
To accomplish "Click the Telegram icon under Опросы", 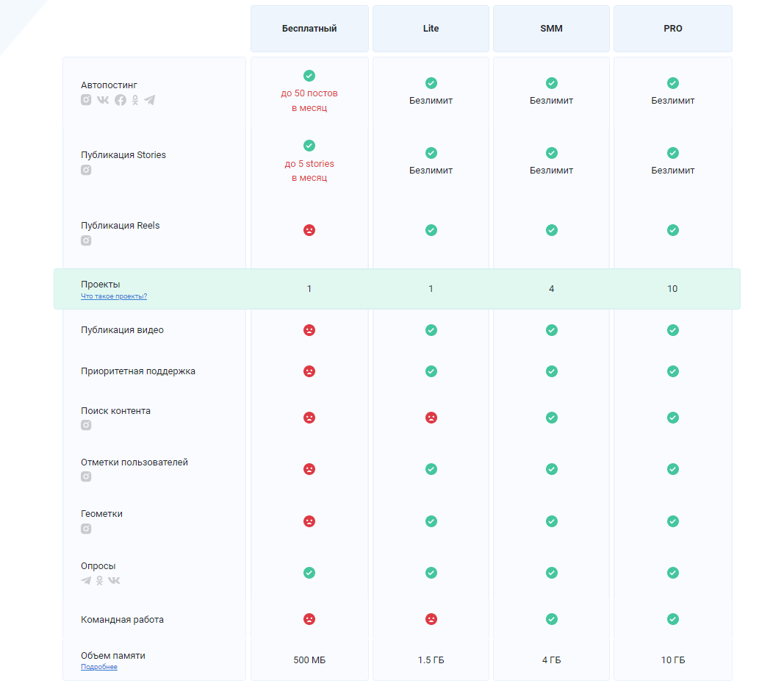I will tap(86, 580).
